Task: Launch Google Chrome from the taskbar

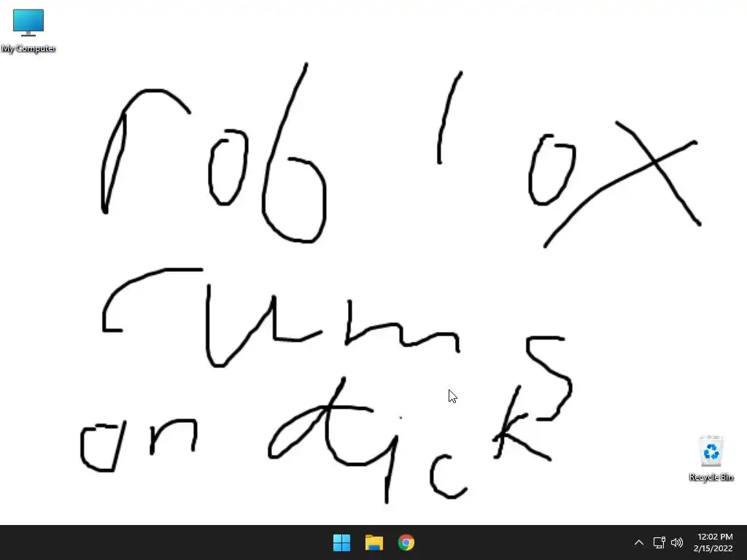Action: pyautogui.click(x=406, y=542)
